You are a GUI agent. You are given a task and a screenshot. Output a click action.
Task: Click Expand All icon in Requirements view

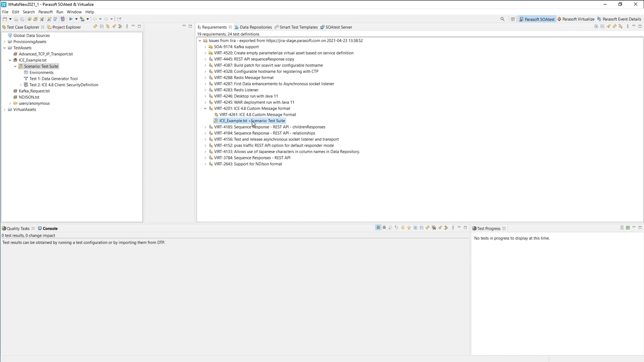click(596, 27)
